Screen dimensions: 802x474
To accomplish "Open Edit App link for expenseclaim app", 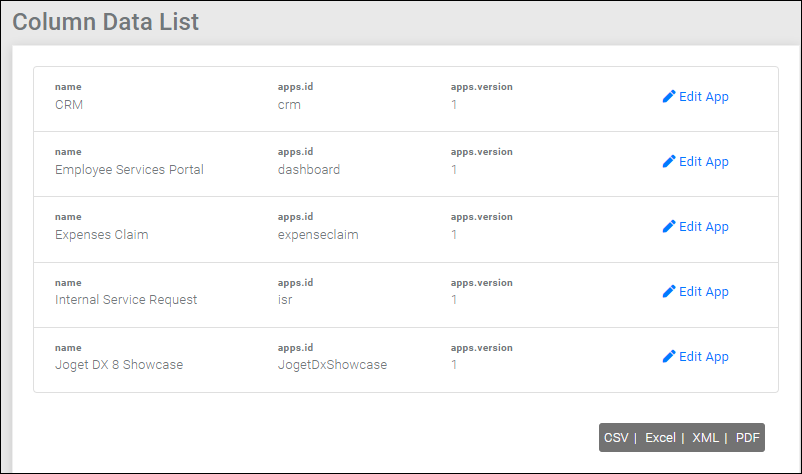I will tap(696, 227).
